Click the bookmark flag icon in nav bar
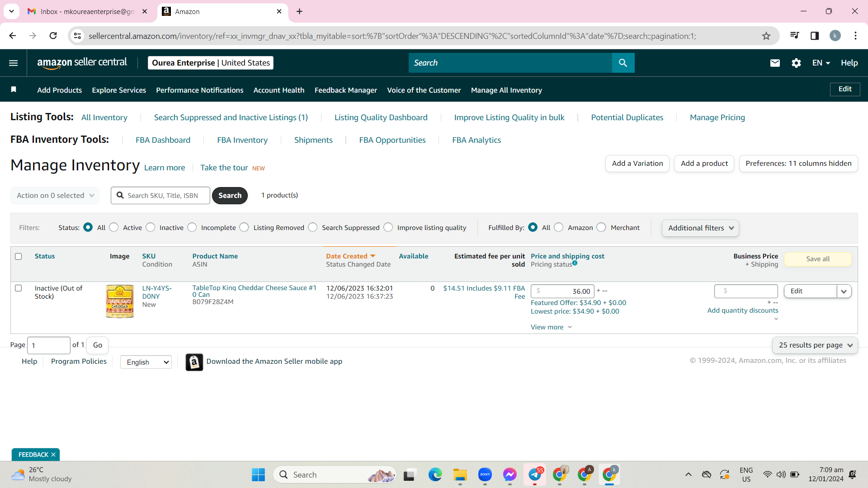Screen dimensions: 868x488 (x=14, y=89)
